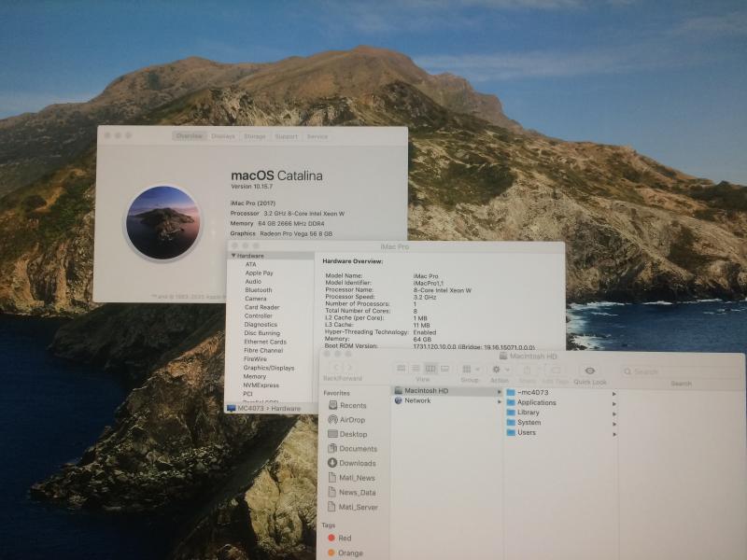This screenshot has width=747, height=560.
Task: Expand arrow next to Users folder
Action: click(x=614, y=434)
